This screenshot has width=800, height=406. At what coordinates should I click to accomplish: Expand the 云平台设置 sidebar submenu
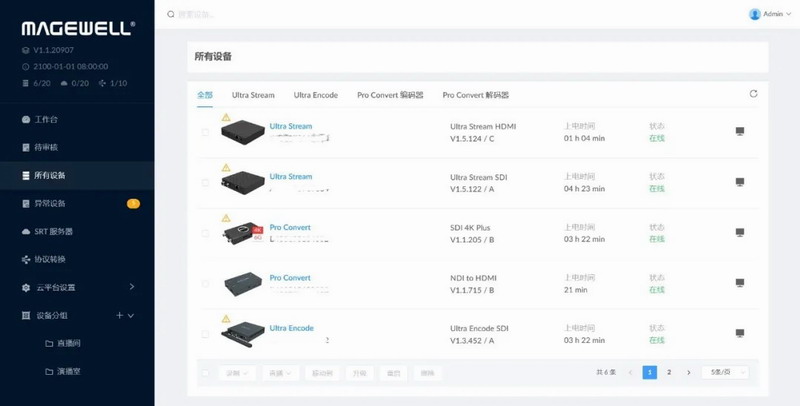132,287
